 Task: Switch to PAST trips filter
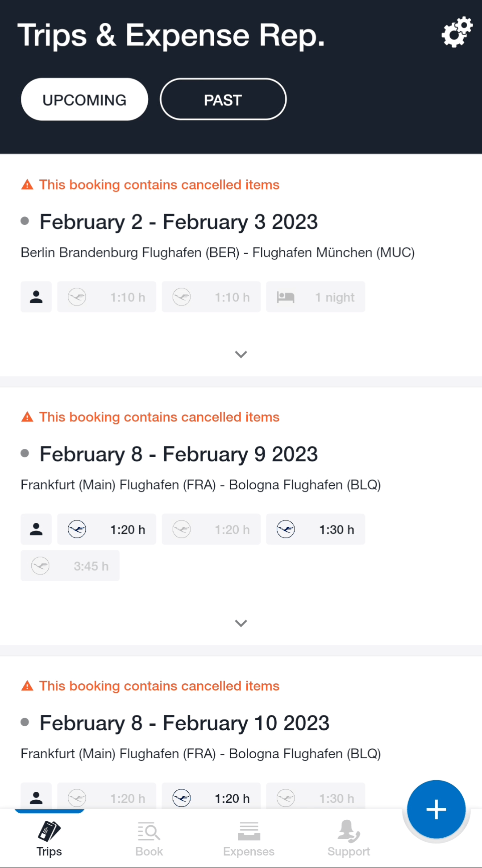click(x=223, y=99)
